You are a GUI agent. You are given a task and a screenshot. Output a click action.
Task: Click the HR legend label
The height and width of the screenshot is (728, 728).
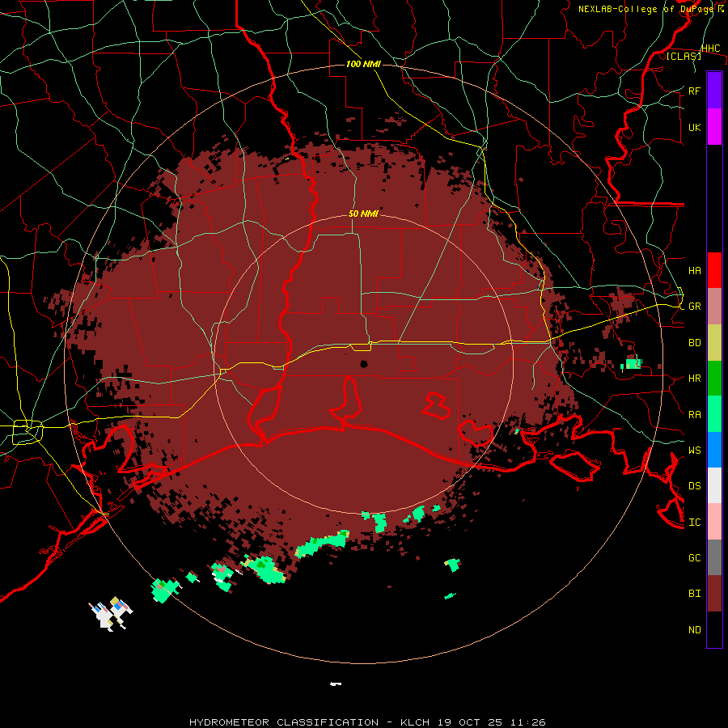pos(694,379)
